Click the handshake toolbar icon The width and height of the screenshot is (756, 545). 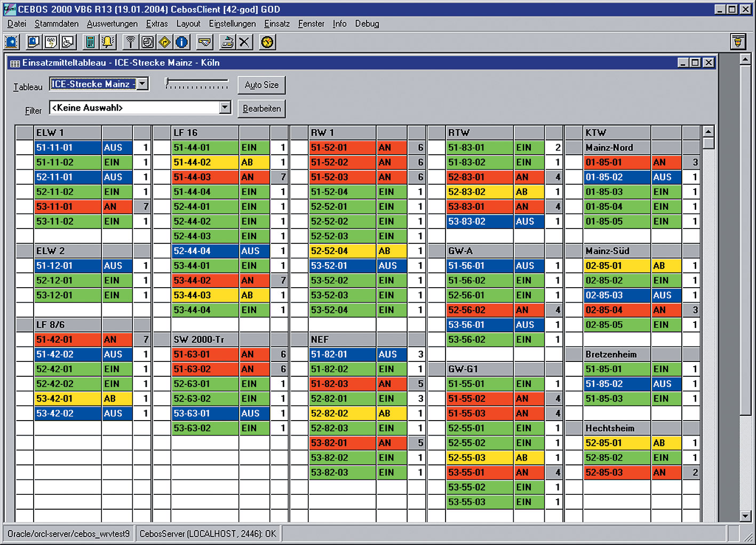point(205,42)
